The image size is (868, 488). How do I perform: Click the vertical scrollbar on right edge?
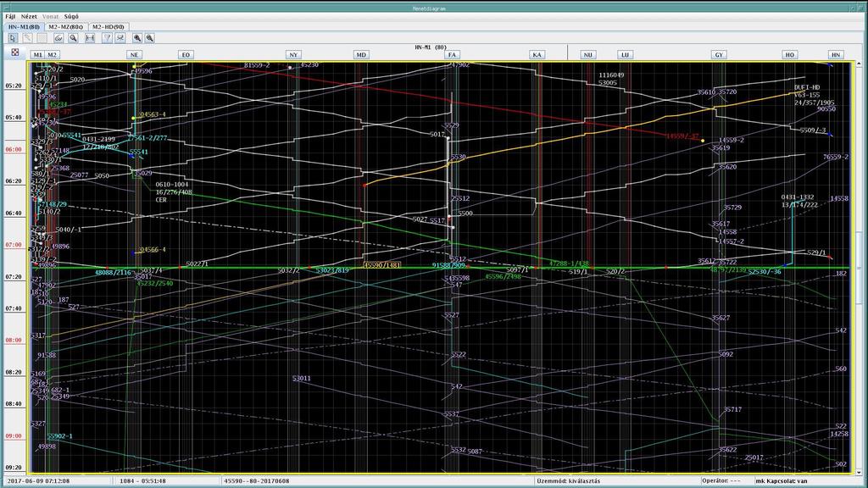[859, 268]
